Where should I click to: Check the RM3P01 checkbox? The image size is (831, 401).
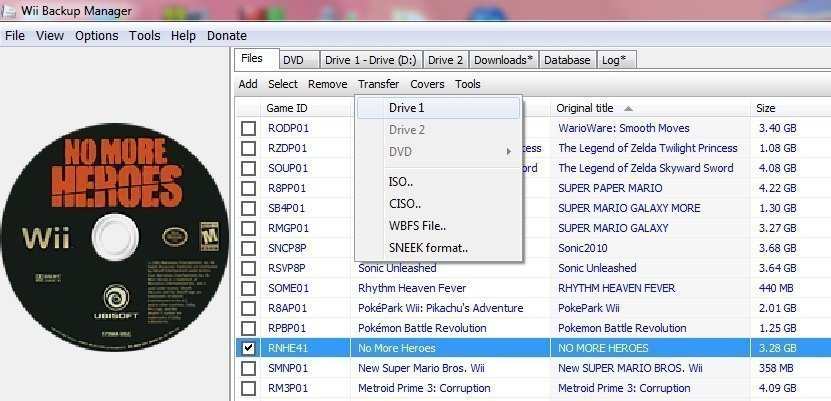[248, 388]
